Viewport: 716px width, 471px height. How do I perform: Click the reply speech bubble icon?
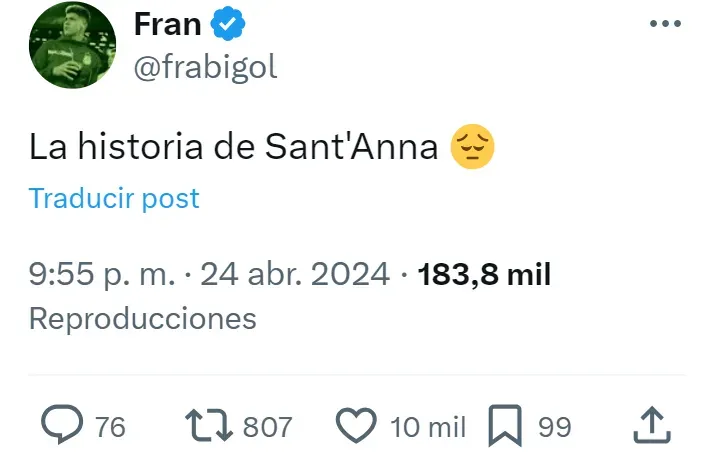(63, 426)
